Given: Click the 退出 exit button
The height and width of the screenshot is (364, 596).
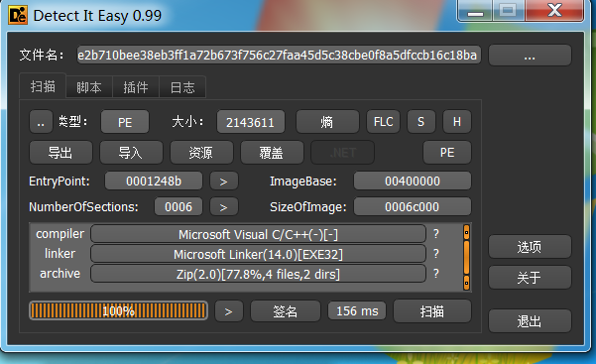Looking at the screenshot, I should pyautogui.click(x=530, y=321).
